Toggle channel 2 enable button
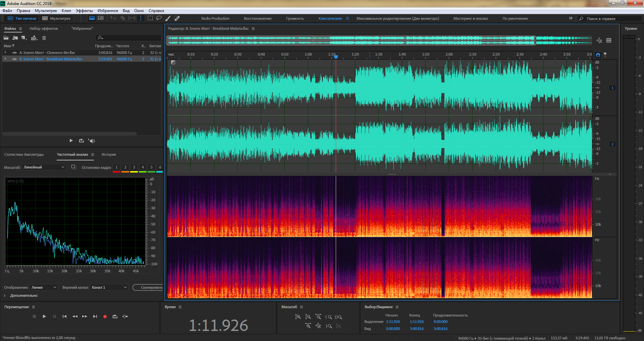Viewport: 644px width, 341px height. click(x=612, y=144)
